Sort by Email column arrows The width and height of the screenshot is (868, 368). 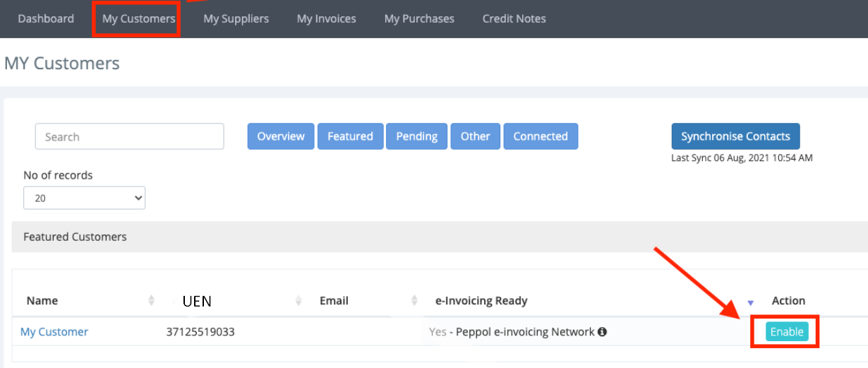coord(414,301)
